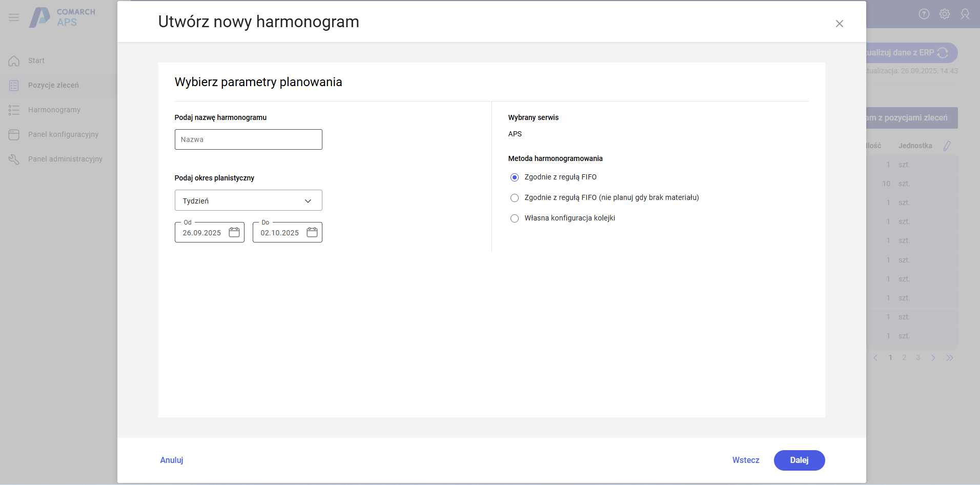
Task: Open Harmonogramy in the sidebar
Action: pos(54,110)
